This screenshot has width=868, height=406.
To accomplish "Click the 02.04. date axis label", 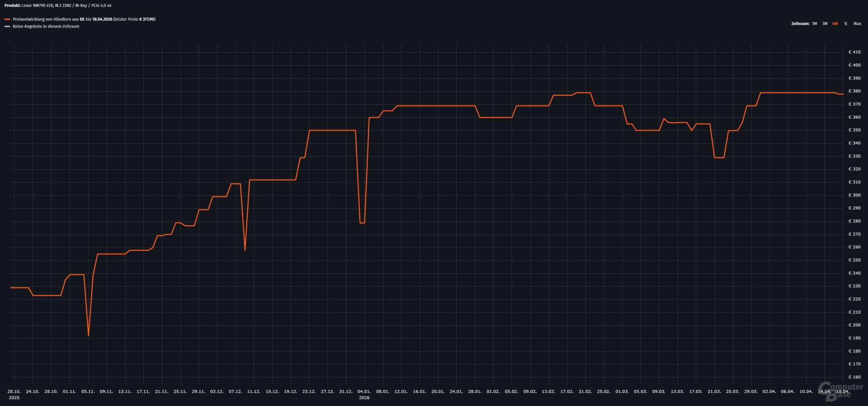I will pyautogui.click(x=769, y=392).
